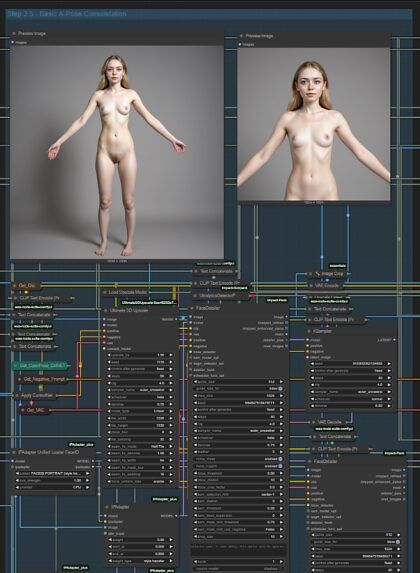The width and height of the screenshot is (420, 573).
Task: Click the KSampler seed input field
Action: point(350,364)
